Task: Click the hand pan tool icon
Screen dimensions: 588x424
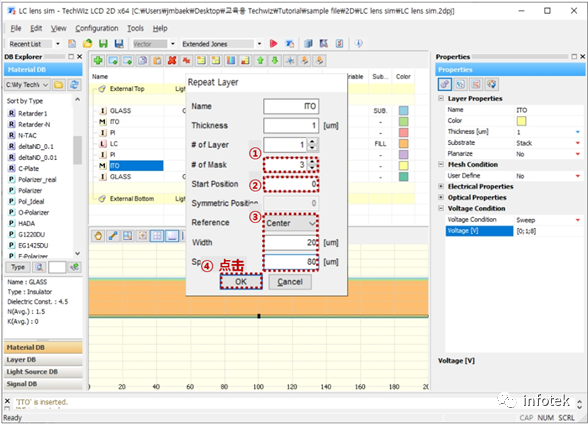Action: (98, 236)
